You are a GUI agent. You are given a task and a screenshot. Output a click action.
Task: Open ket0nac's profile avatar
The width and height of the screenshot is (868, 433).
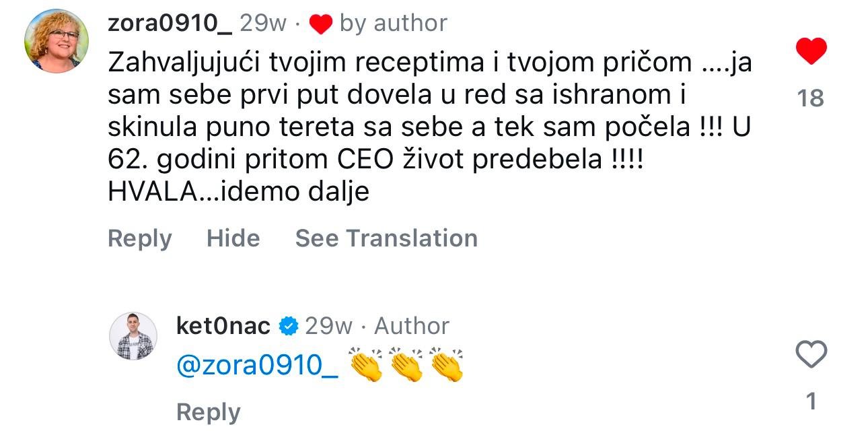click(x=133, y=336)
